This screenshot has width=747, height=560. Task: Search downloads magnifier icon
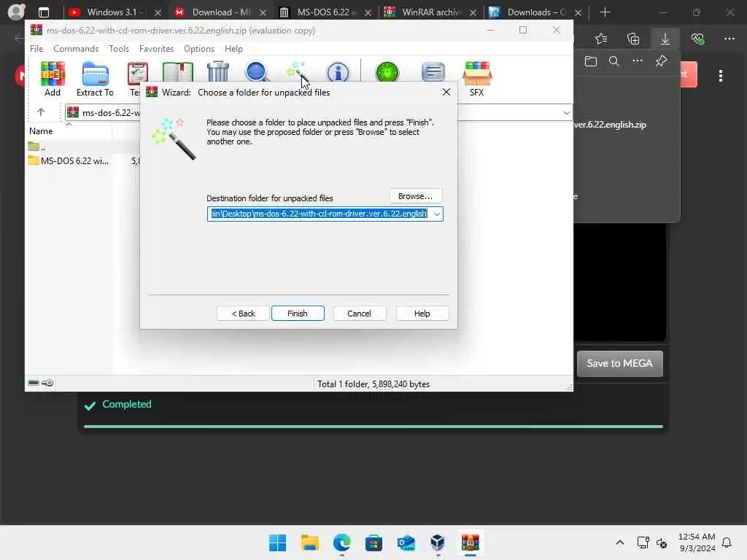point(614,61)
